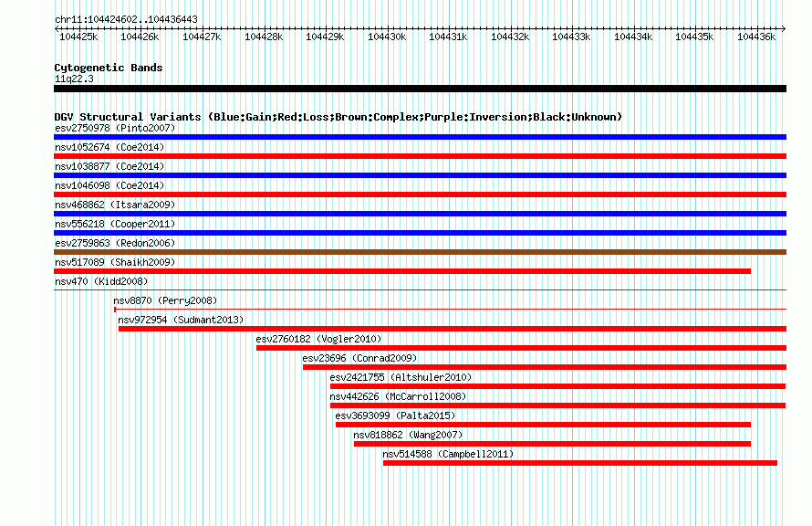Click the esv23696 (Conrad2009) label
The image size is (812, 526).
click(x=359, y=358)
